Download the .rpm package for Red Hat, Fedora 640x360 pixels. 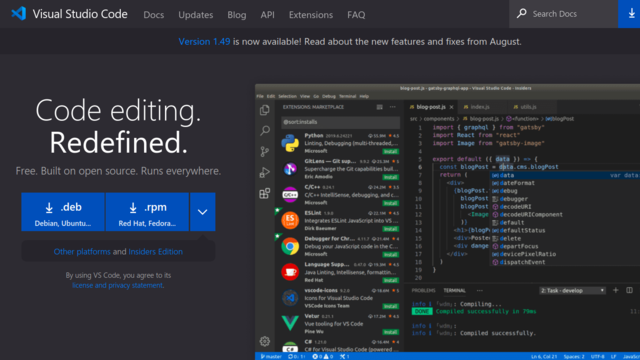(147, 212)
